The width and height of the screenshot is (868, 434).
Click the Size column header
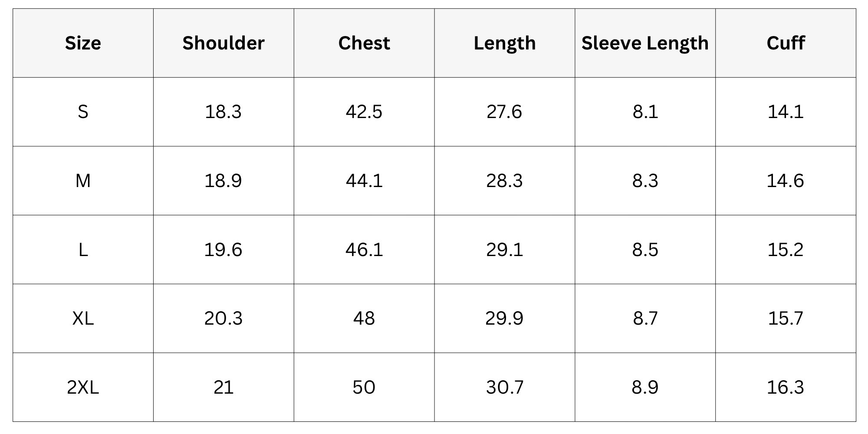[83, 43]
